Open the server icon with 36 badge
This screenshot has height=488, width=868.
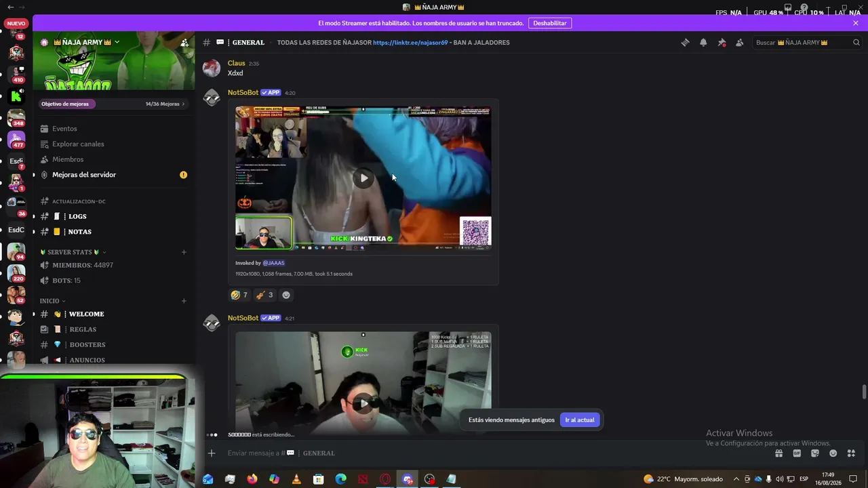click(16, 205)
